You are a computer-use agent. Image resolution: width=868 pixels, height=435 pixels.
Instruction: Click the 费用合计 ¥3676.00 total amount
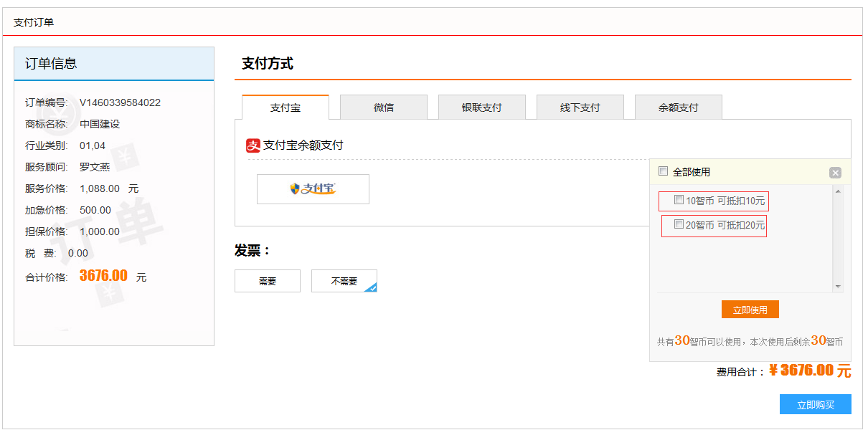coord(810,371)
